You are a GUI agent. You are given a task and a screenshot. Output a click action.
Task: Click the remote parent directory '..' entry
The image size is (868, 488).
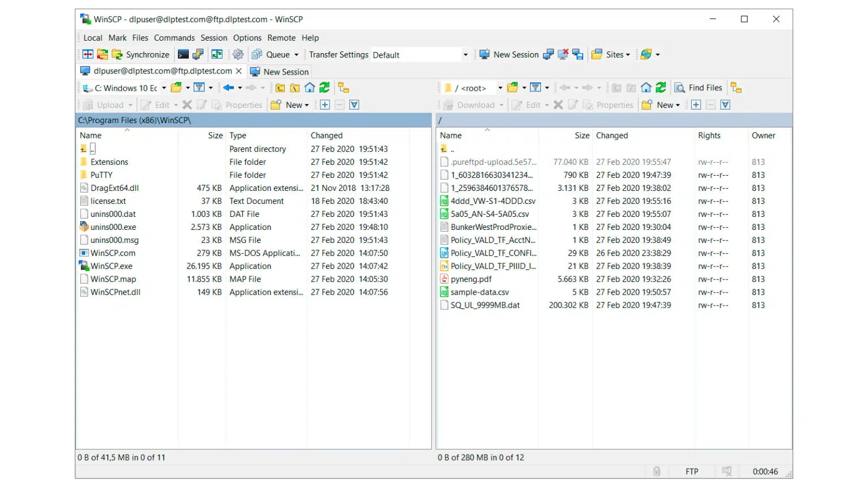click(x=448, y=149)
